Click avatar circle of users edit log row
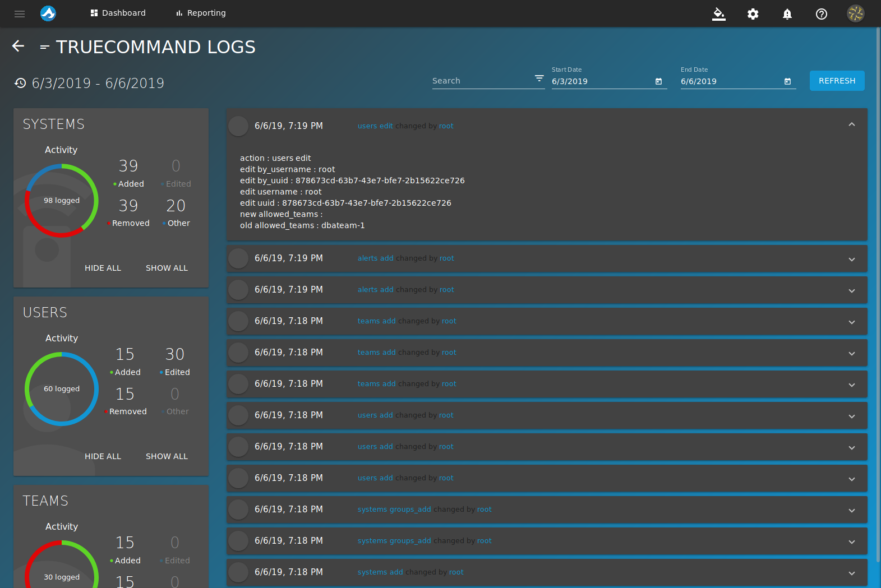The height and width of the screenshot is (588, 881). (238, 126)
